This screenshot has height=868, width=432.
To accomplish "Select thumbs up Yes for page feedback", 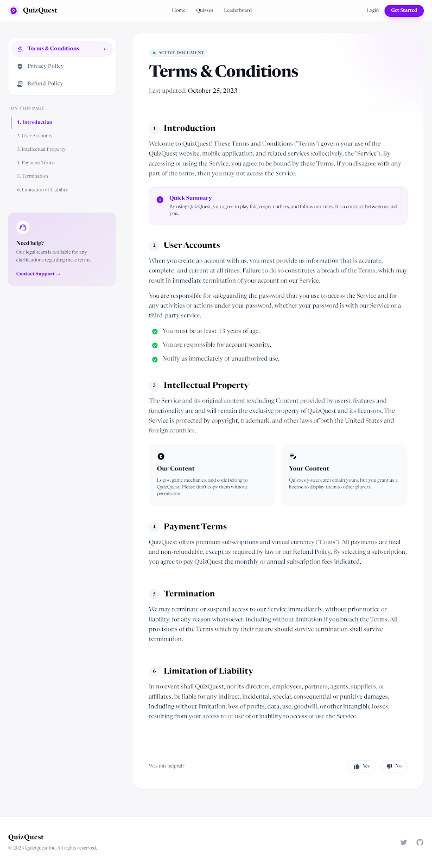I will coord(361,766).
